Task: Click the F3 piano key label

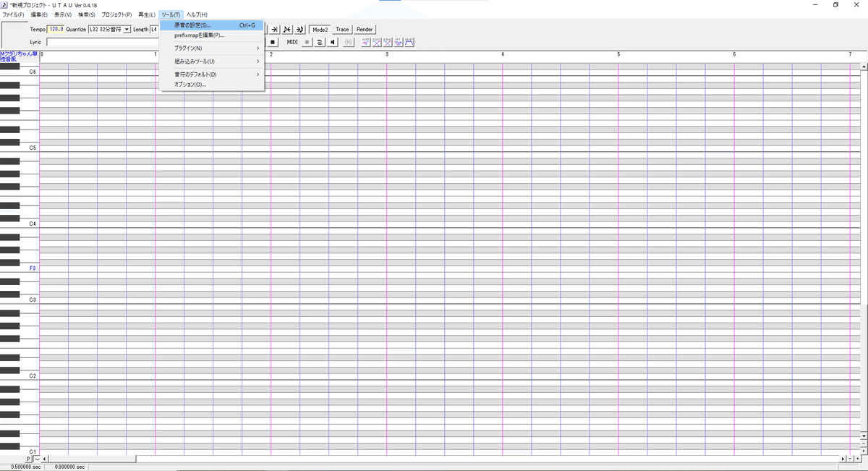Action: (33, 268)
